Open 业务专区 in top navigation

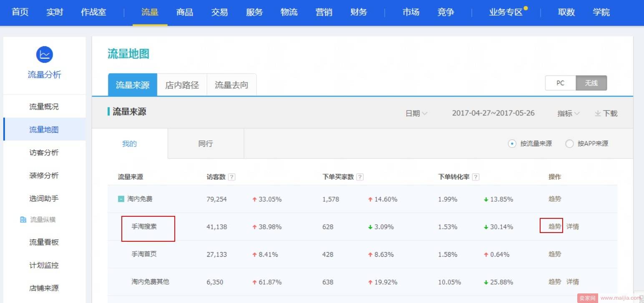point(506,12)
